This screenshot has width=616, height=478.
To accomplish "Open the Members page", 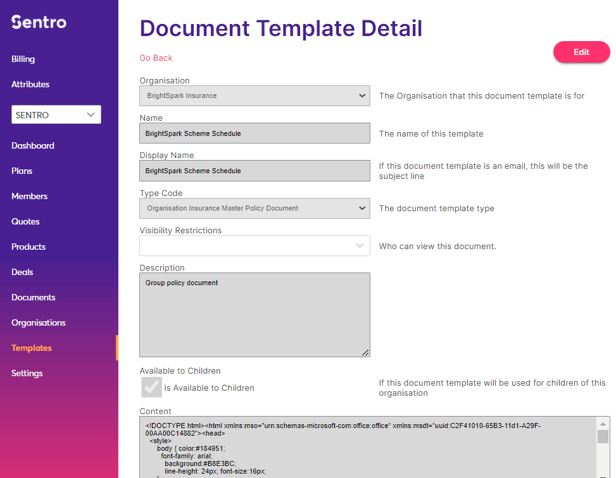I will (29, 196).
